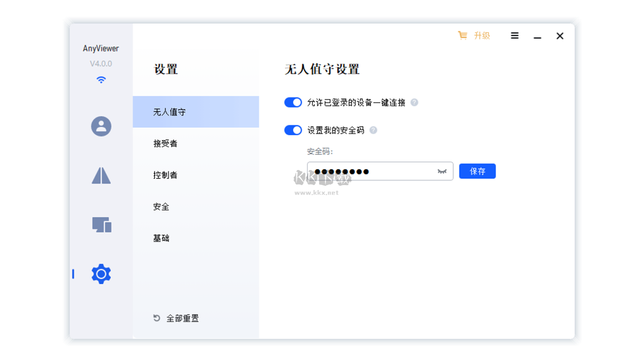Screen dimensions: 644x362
Task: Show the security code with eye icon
Action: 441,171
